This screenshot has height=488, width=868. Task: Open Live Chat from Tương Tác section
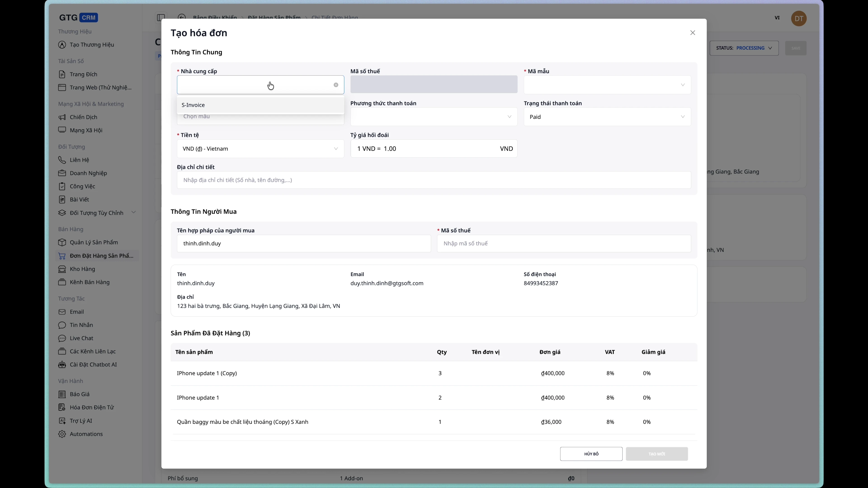81,338
